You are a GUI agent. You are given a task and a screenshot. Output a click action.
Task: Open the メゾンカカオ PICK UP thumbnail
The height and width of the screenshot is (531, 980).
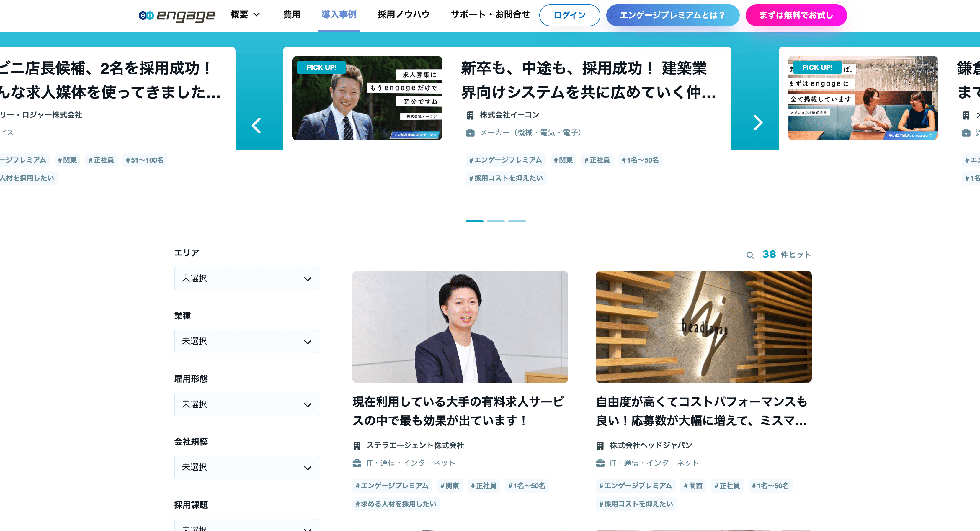[x=863, y=99]
